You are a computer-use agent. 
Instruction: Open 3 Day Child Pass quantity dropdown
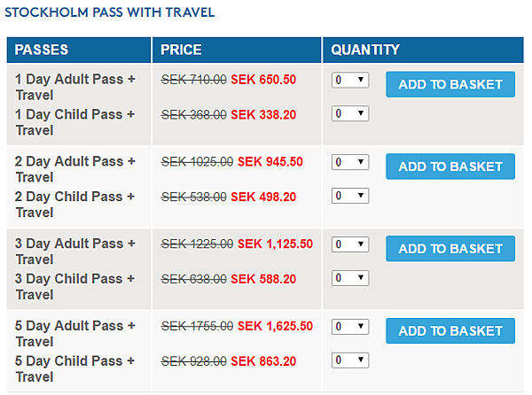coord(350,278)
